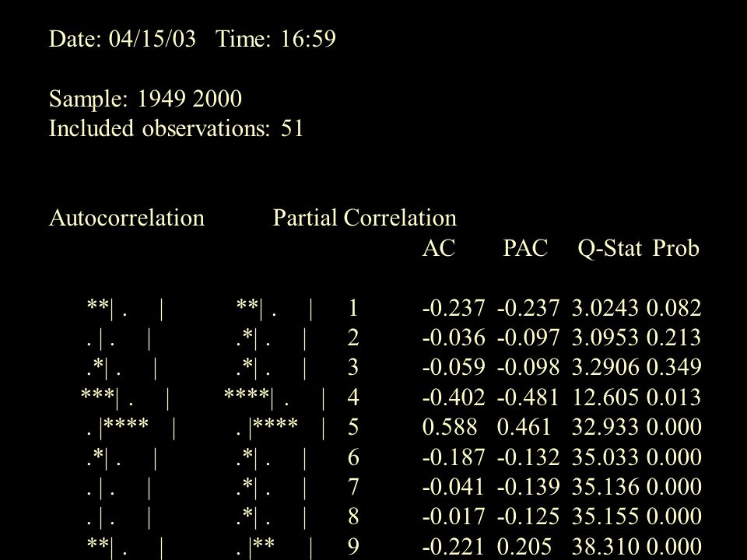Click the Autocorrelation column header
The image size is (747, 560).
[x=127, y=218]
